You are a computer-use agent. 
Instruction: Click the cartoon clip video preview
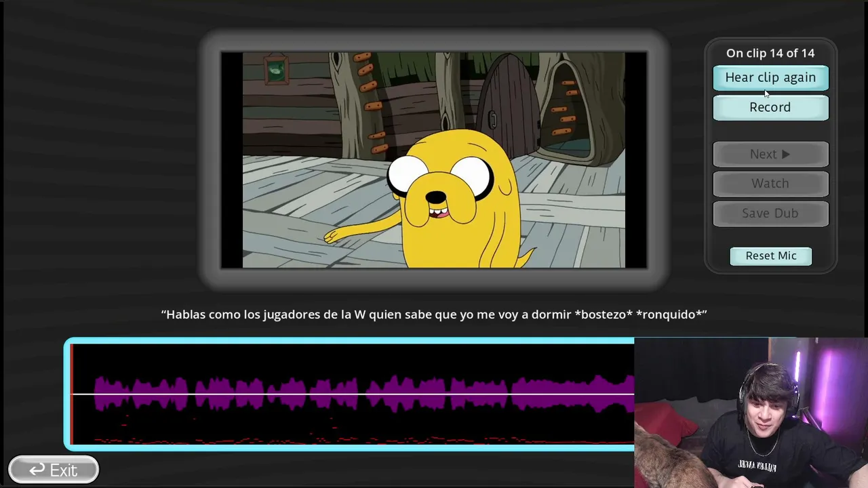pos(434,160)
